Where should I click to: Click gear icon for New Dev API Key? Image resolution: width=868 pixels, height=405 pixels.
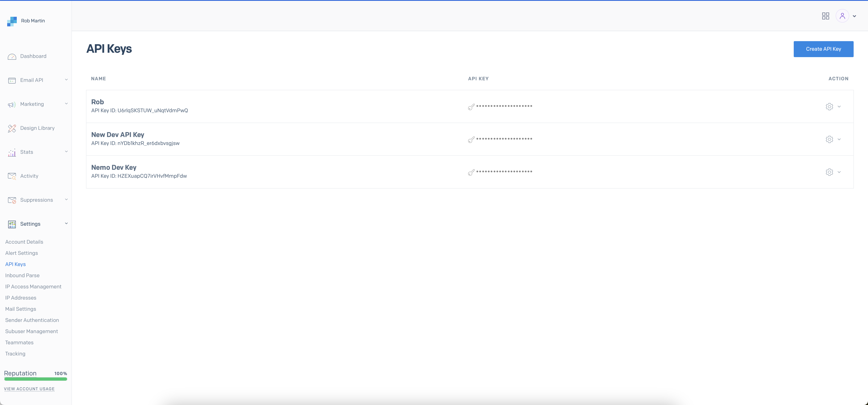click(x=829, y=139)
